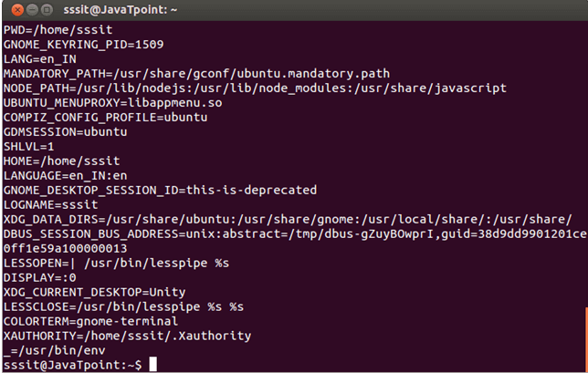Click the NODE_PATH line

coord(255,88)
